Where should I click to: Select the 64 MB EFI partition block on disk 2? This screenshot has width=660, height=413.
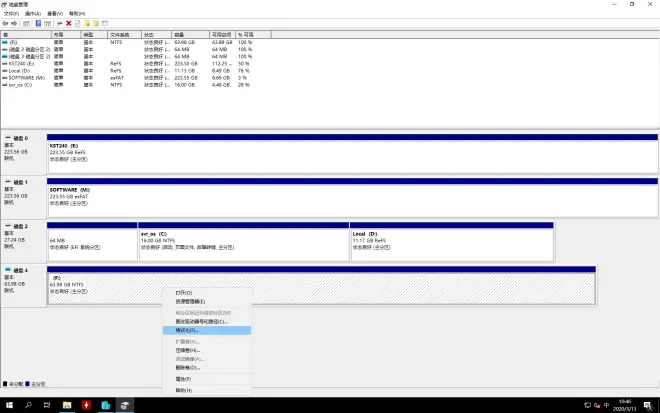point(92,242)
